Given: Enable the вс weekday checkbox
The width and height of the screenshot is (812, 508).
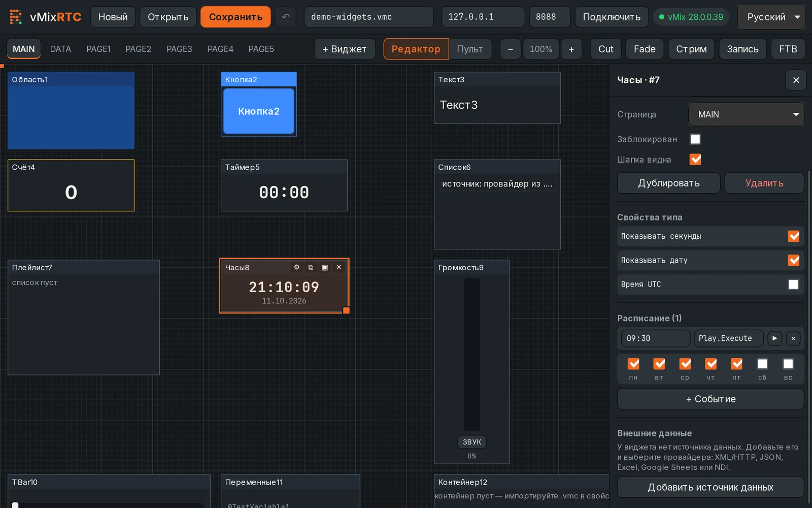Looking at the screenshot, I should [x=788, y=364].
